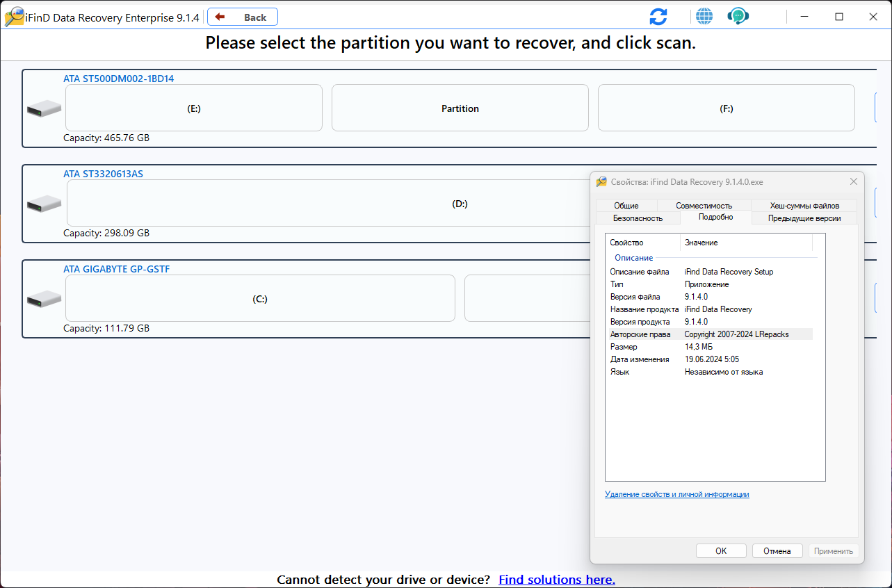Select the (E:) partition

194,108
